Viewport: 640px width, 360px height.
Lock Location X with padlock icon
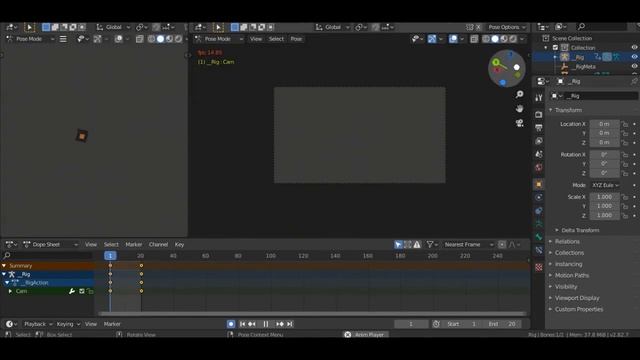(624, 124)
